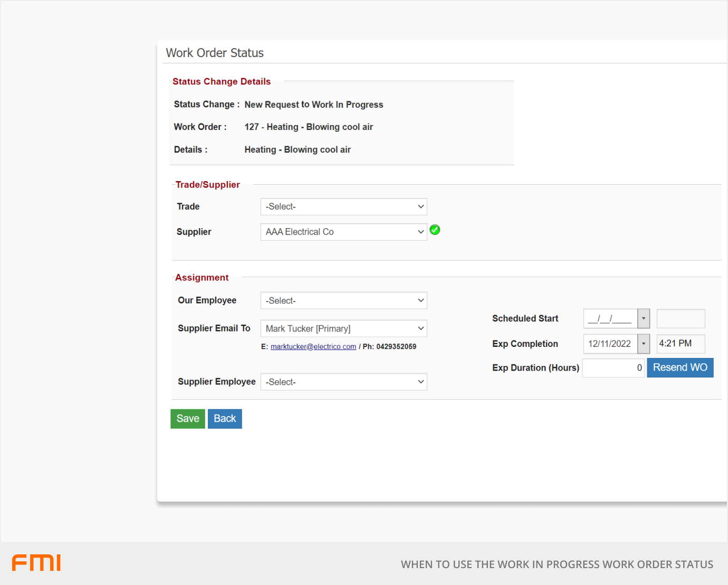Open the Scheduled Start calendar arrow
The height and width of the screenshot is (585, 728).
[x=643, y=318]
